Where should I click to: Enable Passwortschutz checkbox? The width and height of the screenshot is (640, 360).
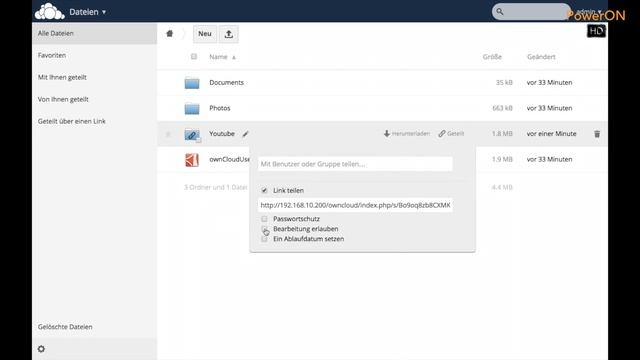pos(264,219)
